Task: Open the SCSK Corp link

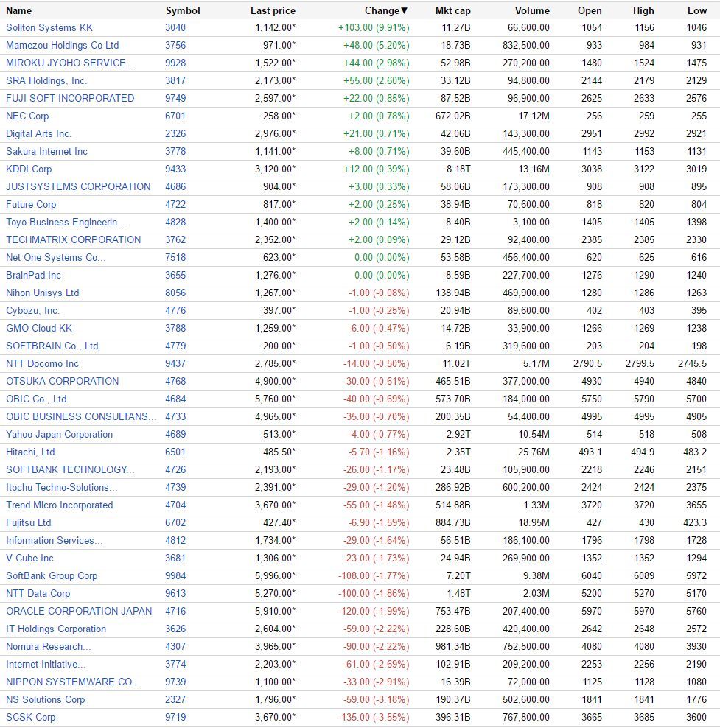Action: (x=31, y=718)
